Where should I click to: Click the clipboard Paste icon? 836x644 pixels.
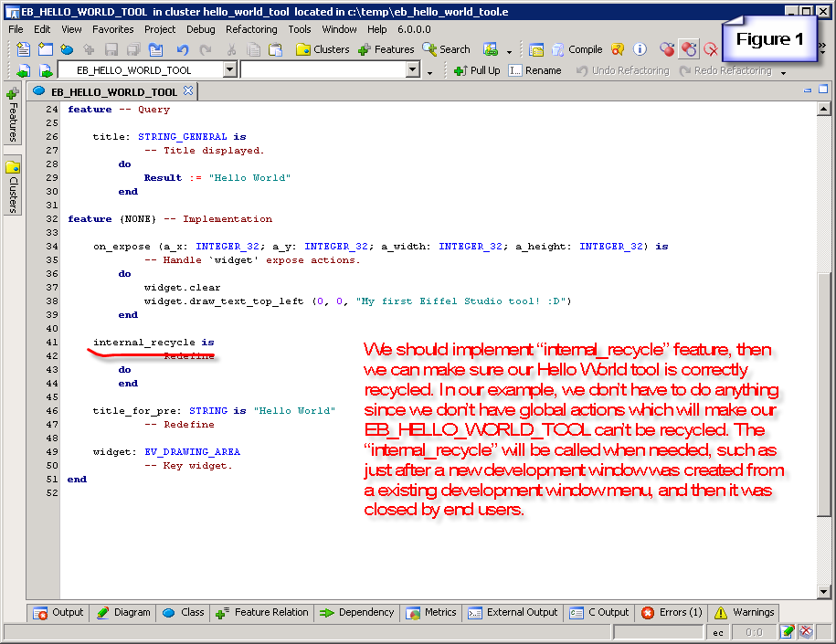pyautogui.click(x=275, y=49)
